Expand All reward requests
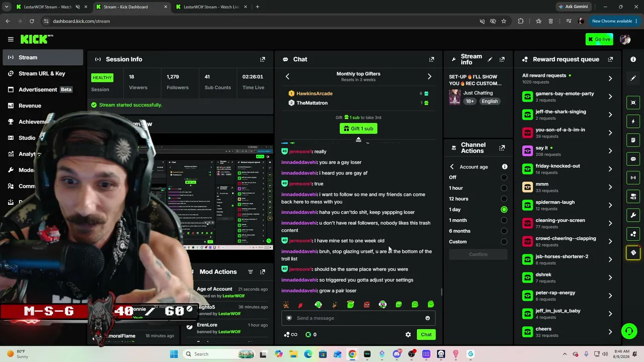 pos(610,78)
